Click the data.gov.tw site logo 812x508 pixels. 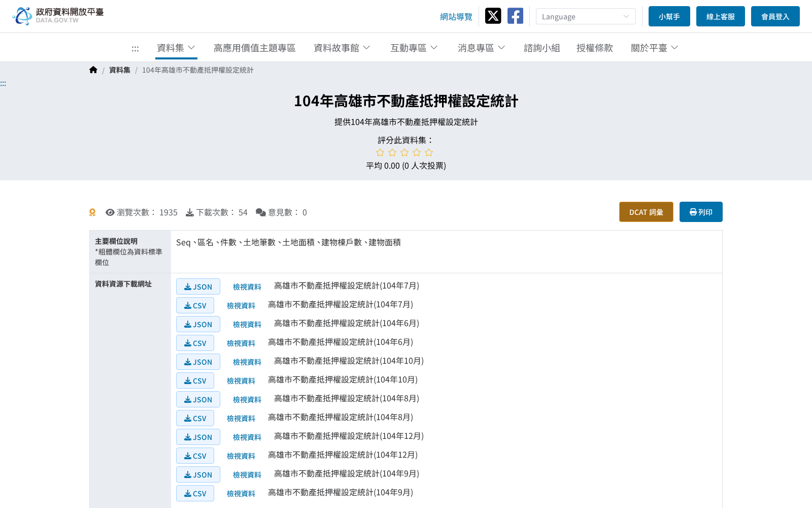(58, 16)
